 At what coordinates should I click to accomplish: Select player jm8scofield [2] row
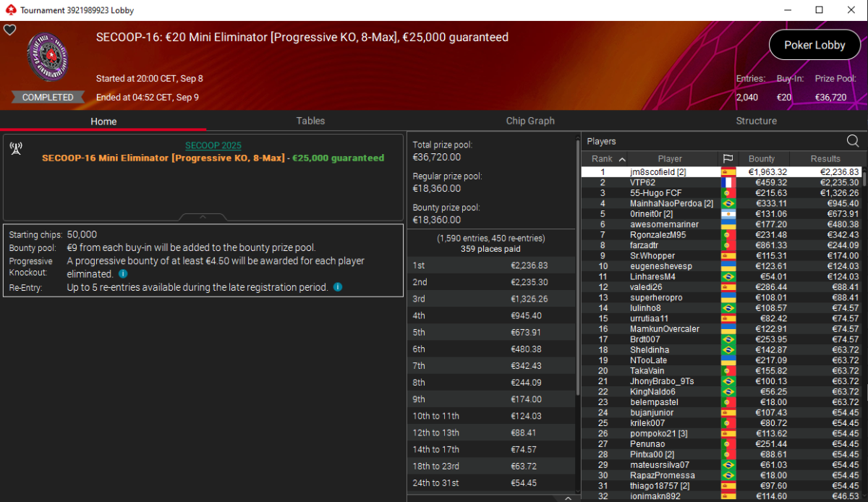722,172
